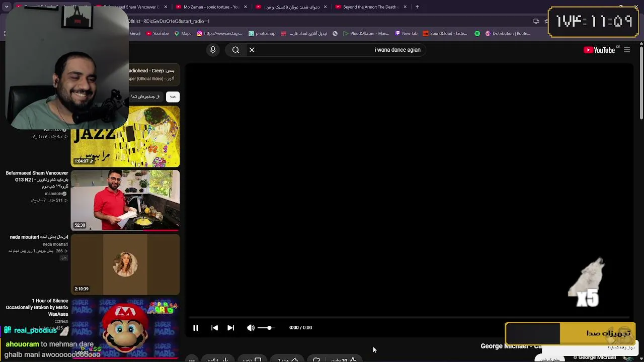Clear the search box with the X

[x=252, y=50]
